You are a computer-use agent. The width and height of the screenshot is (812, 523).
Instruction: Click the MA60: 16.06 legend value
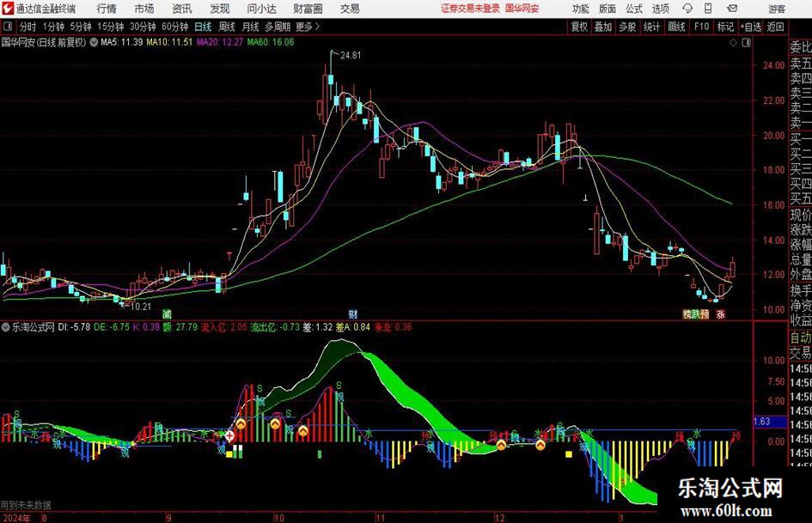point(271,42)
